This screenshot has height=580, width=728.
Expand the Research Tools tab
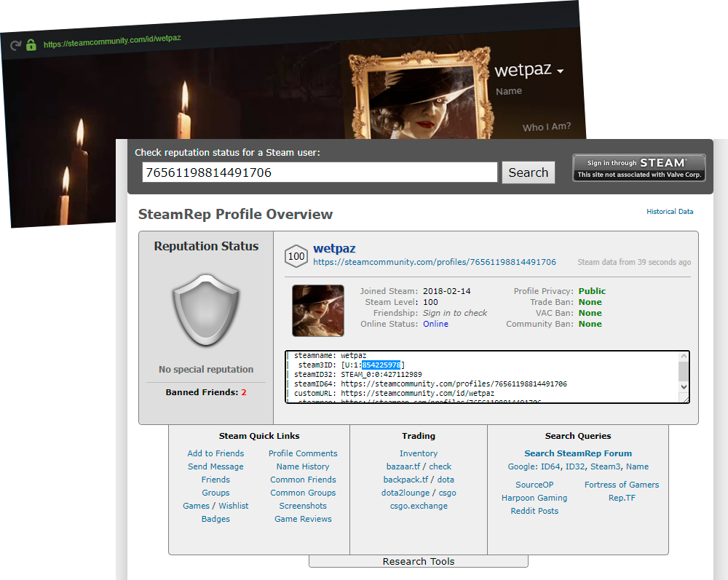click(x=419, y=561)
